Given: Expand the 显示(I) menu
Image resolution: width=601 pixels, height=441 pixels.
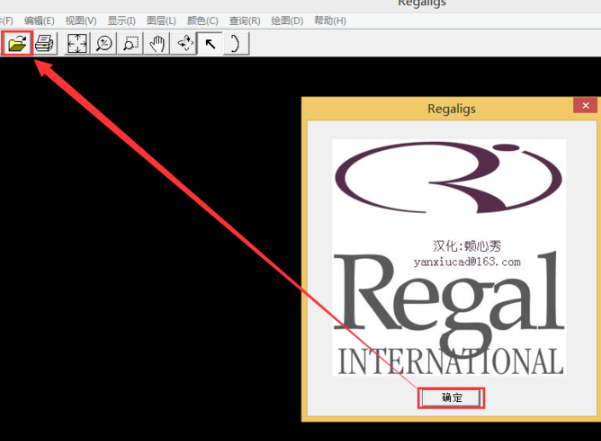Looking at the screenshot, I should (121, 21).
